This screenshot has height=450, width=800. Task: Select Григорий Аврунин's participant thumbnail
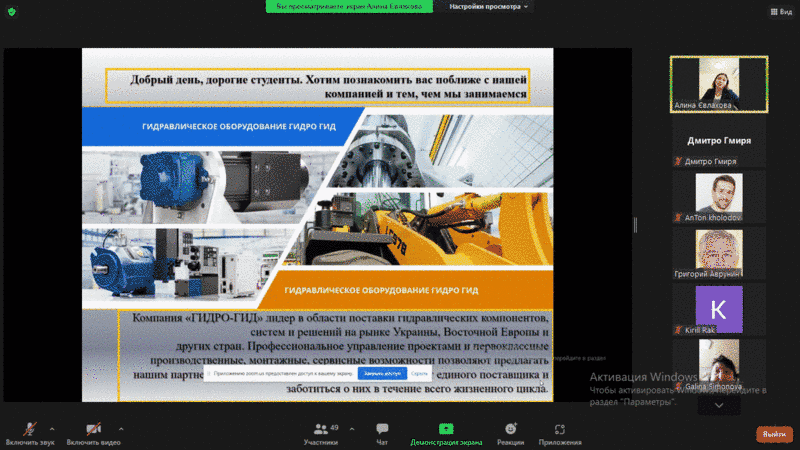coord(719,253)
